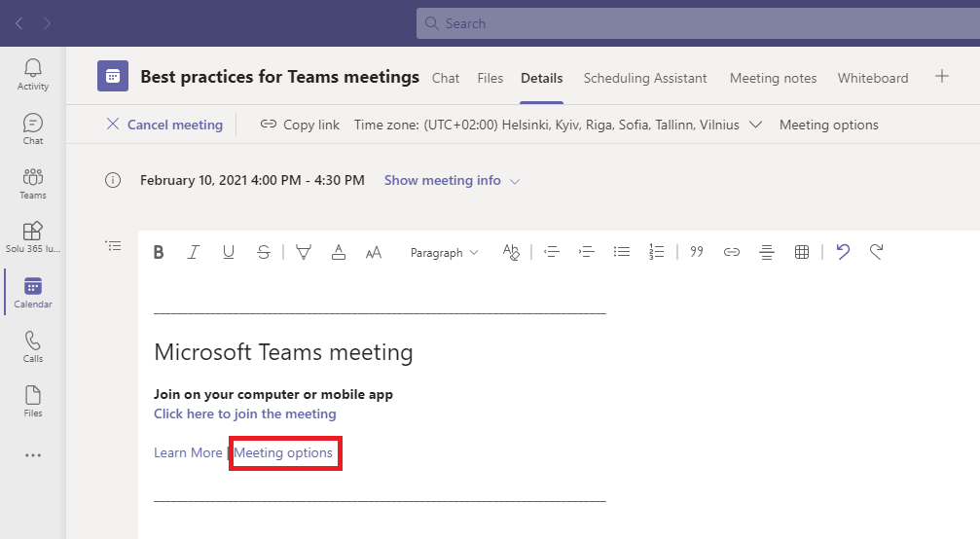Insert hyperlink using link icon
980x539 pixels.
[732, 252]
